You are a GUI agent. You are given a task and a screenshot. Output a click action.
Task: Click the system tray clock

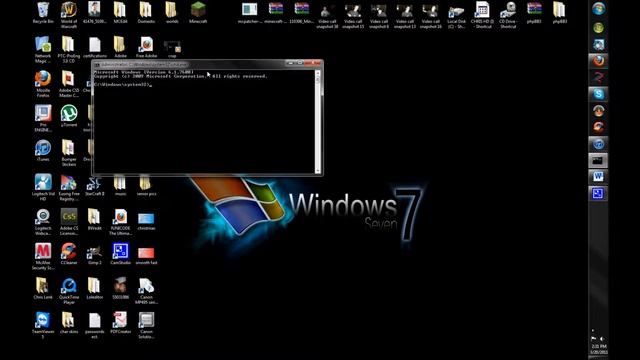tap(599, 349)
